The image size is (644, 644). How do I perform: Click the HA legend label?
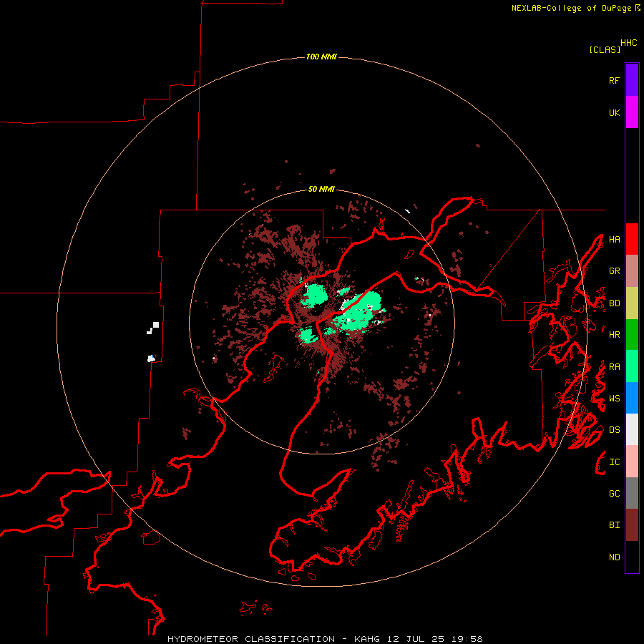coord(615,239)
